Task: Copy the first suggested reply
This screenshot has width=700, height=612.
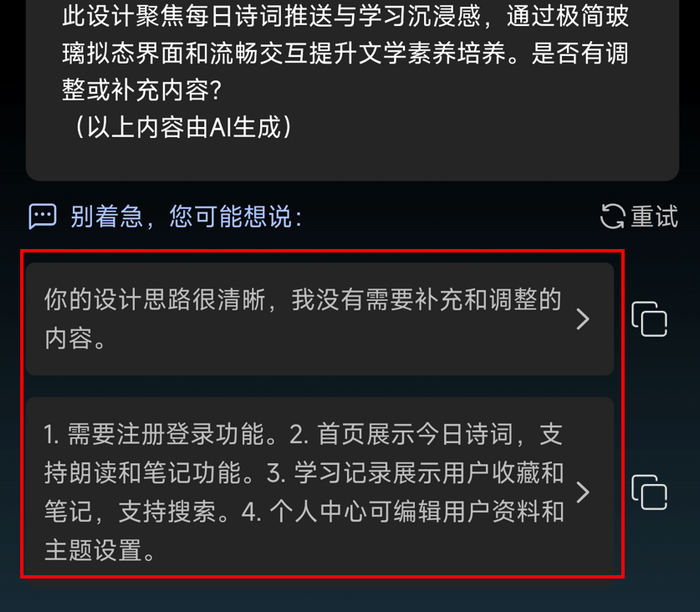Action: click(x=650, y=319)
